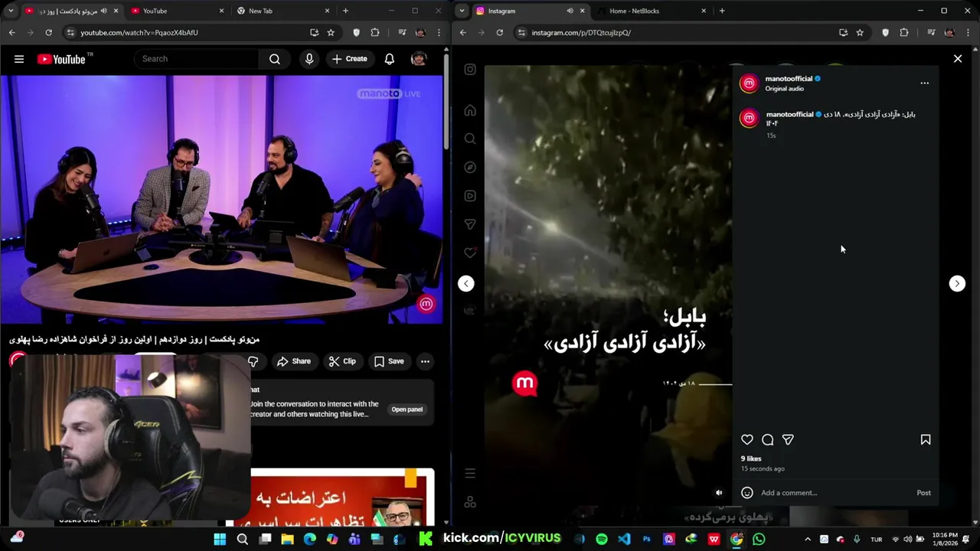The image size is (980, 551).
Task: Close the Instagram post overlay
Action: pos(958,59)
